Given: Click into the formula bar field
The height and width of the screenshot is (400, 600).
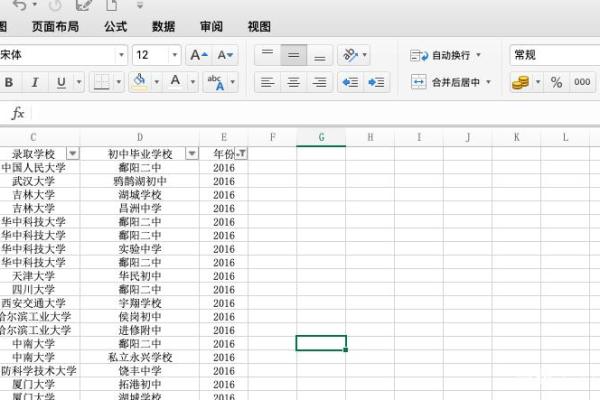Looking at the screenshot, I should (x=316, y=113).
